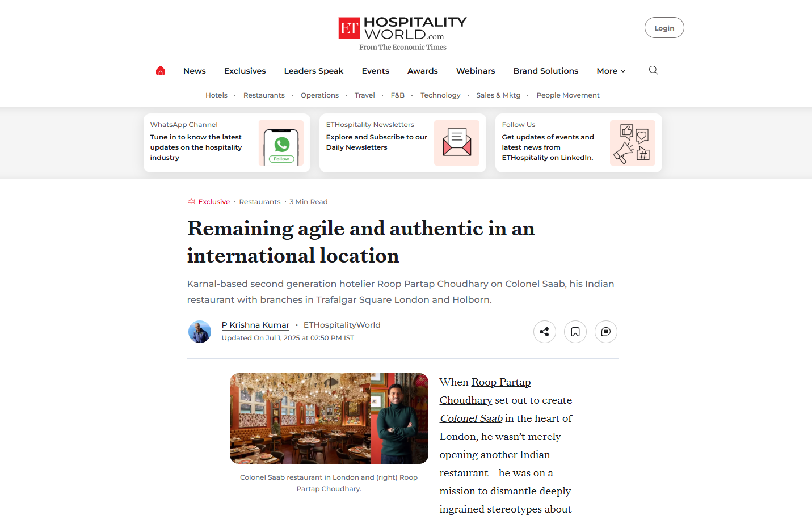
Task: Click the WhatsApp phone illustration
Action: (x=281, y=143)
